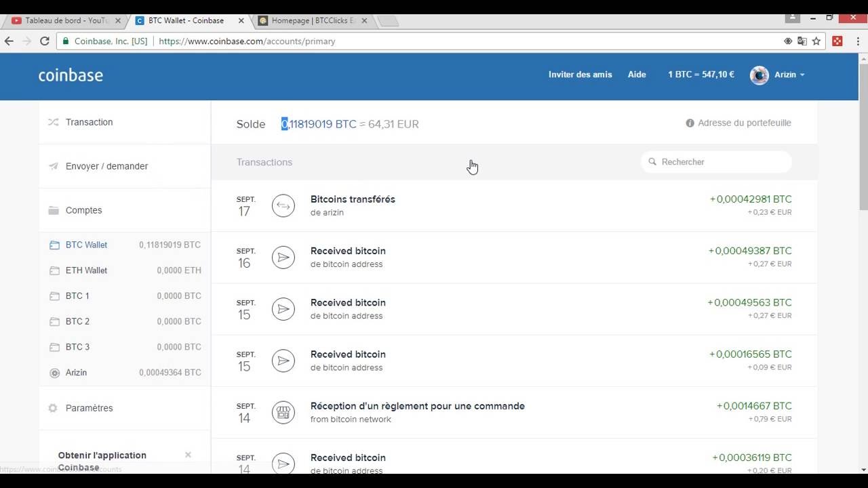Viewport: 868px width, 488px height.
Task: Click the BTC 1 wallet icon
Action: pyautogui.click(x=54, y=296)
